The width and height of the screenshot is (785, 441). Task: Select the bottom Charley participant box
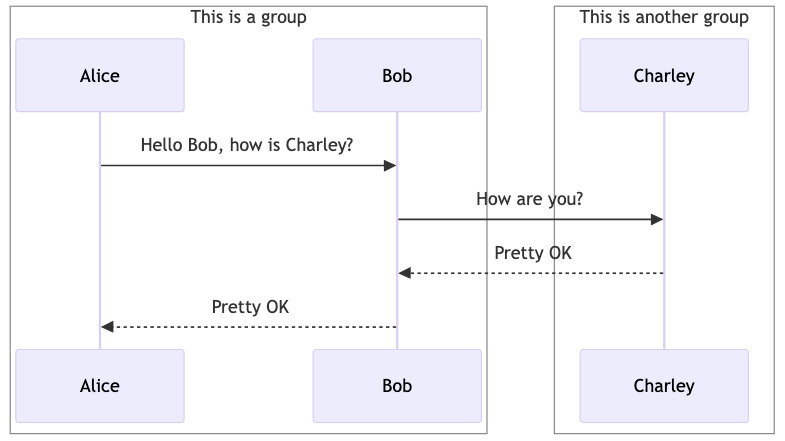(664, 385)
